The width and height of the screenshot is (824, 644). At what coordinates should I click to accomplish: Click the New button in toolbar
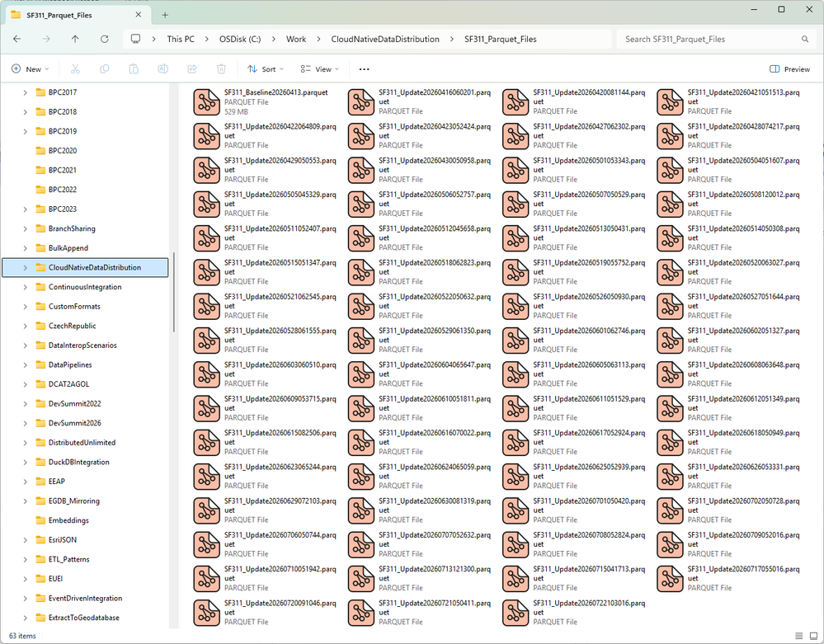tap(31, 68)
